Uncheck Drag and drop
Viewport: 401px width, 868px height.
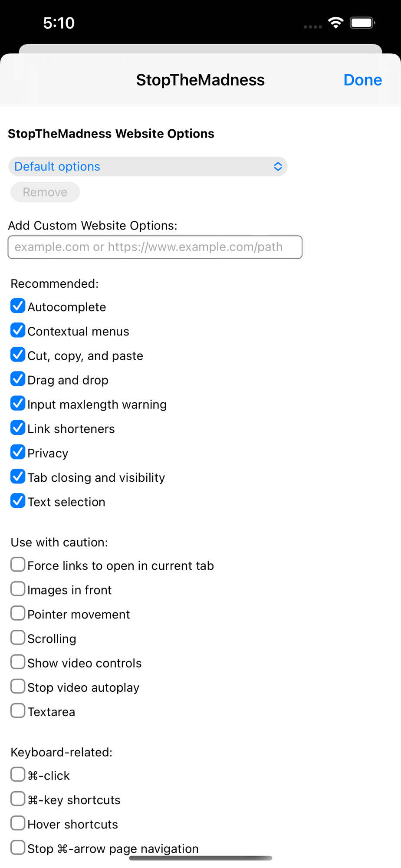(x=18, y=379)
